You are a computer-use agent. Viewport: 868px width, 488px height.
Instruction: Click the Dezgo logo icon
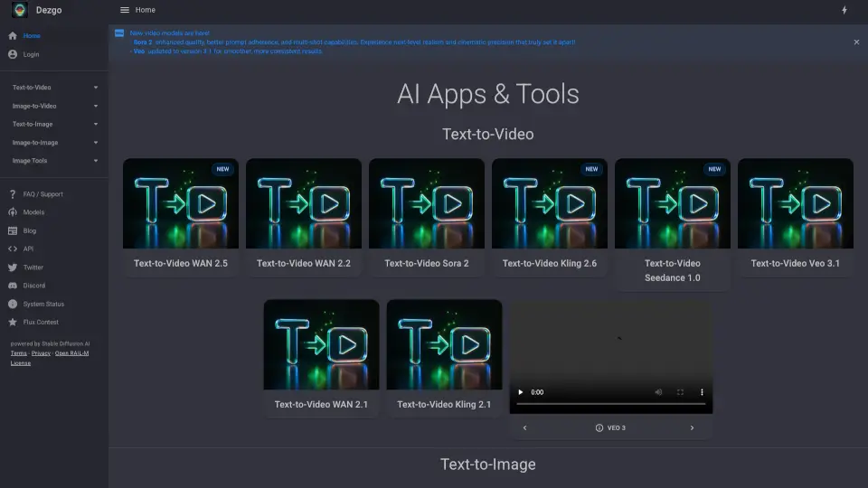click(19, 10)
